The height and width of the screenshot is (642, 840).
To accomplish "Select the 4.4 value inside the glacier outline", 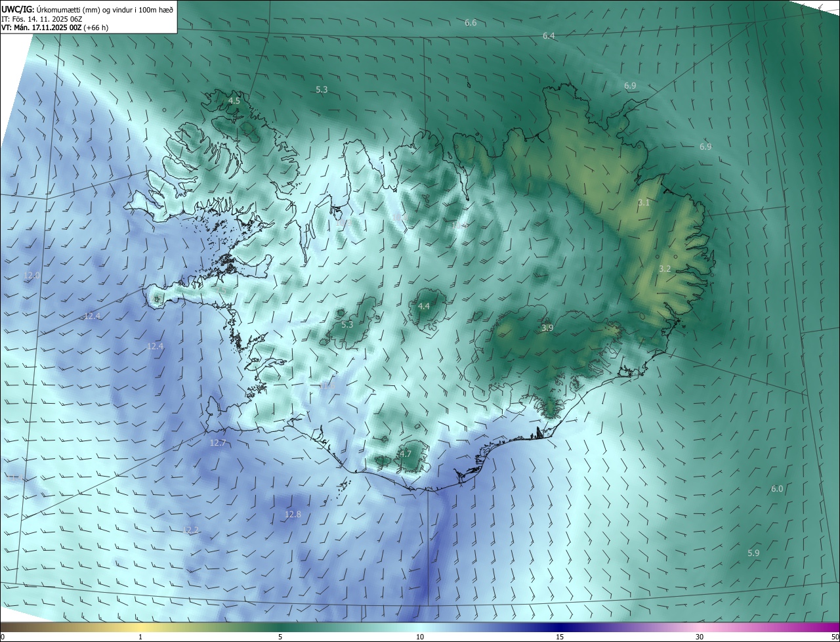I will tap(424, 307).
